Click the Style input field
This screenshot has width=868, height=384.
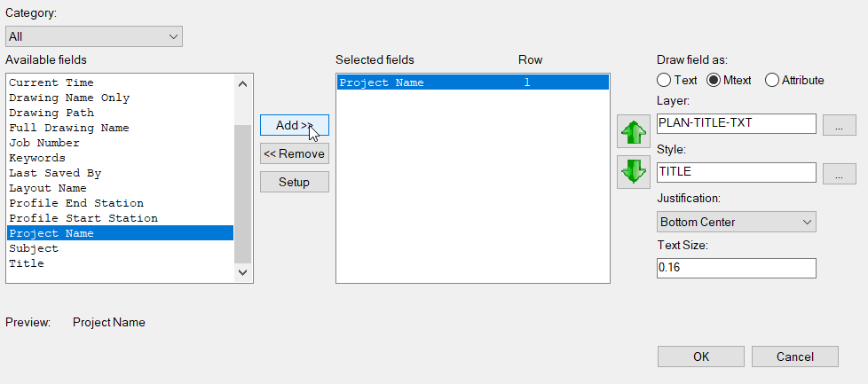(x=737, y=172)
